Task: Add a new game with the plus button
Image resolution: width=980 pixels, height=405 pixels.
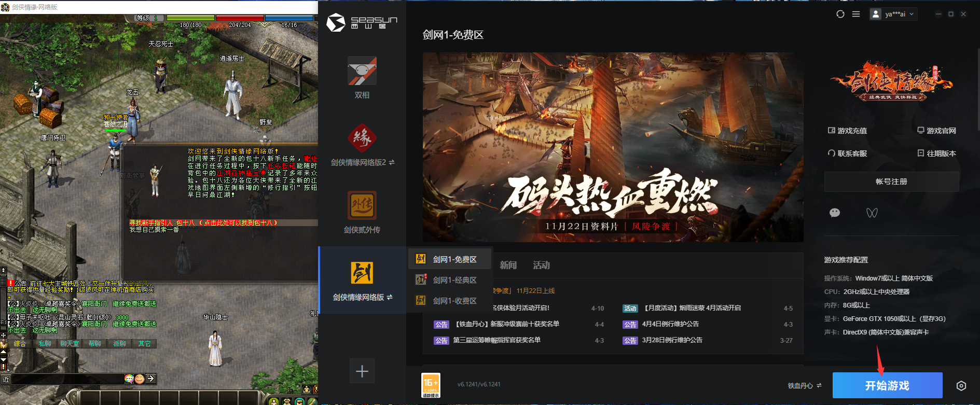Action: 362,371
